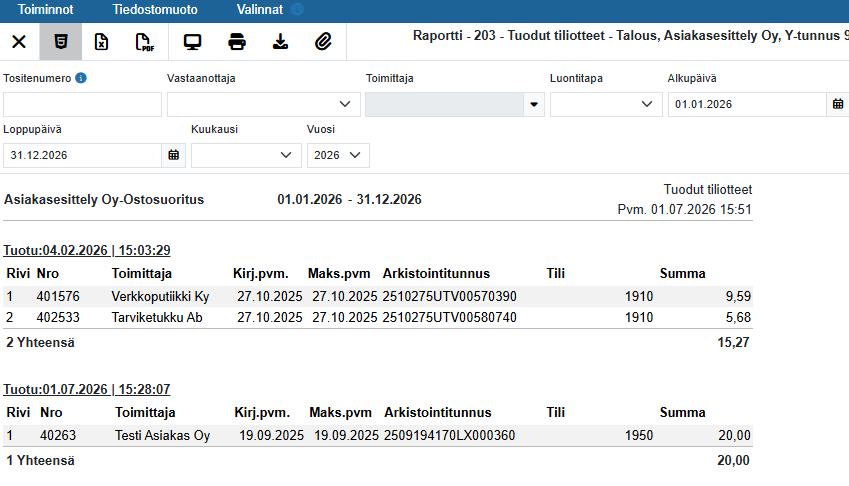Screen dimensions: 849x486
Task: Attach a file with the paperclip icon
Action: click(x=323, y=42)
